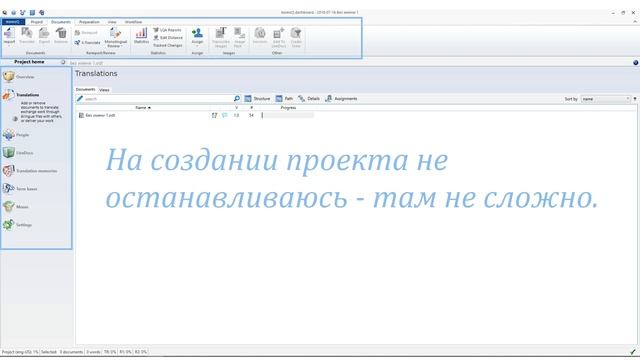
Task: Open the Translations pane in sidebar
Action: (21, 95)
